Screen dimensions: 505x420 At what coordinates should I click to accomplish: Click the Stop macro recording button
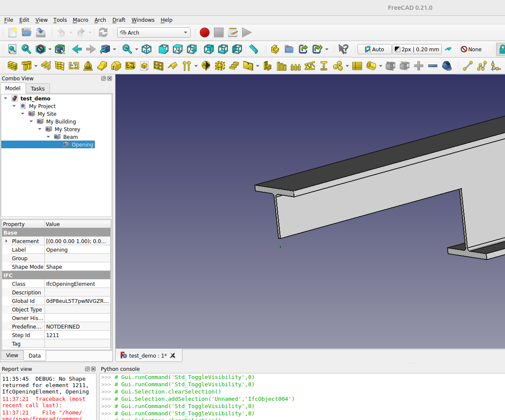pos(218,32)
